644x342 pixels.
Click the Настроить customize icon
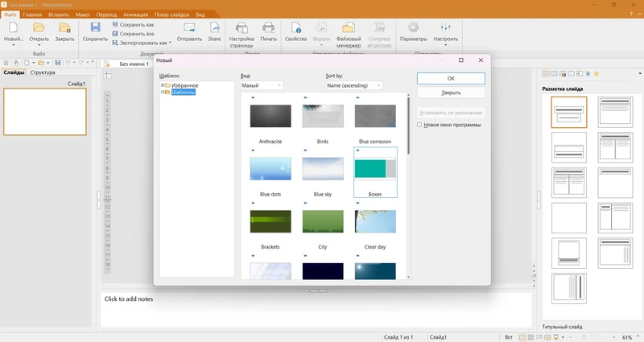[x=446, y=27]
